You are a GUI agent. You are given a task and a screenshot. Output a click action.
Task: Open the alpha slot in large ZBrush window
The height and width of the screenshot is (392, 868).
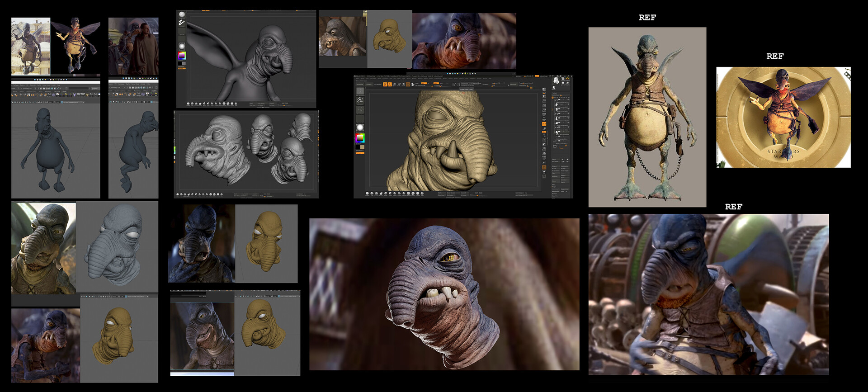tap(360, 110)
